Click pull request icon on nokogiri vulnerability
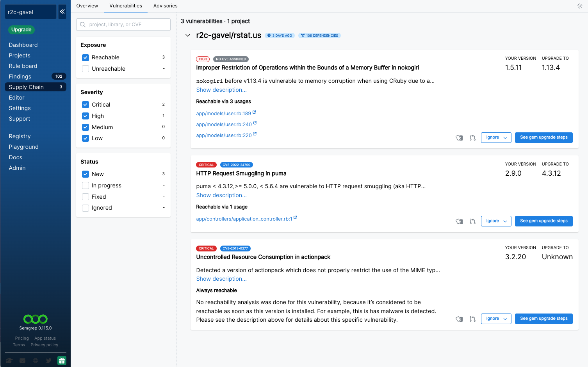The width and height of the screenshot is (588, 367). (472, 137)
